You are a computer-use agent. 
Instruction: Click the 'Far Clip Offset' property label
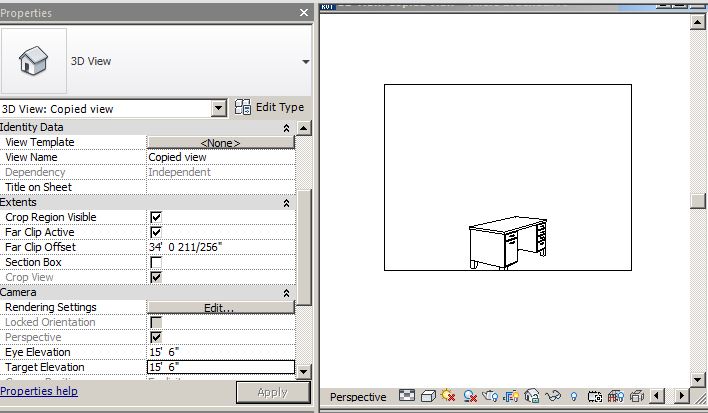click(x=41, y=247)
